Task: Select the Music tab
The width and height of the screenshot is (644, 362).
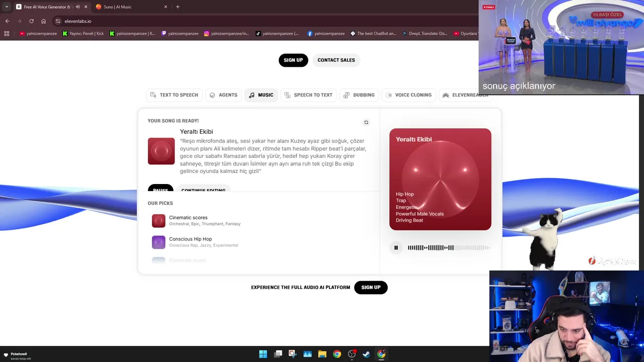Action: [261, 95]
